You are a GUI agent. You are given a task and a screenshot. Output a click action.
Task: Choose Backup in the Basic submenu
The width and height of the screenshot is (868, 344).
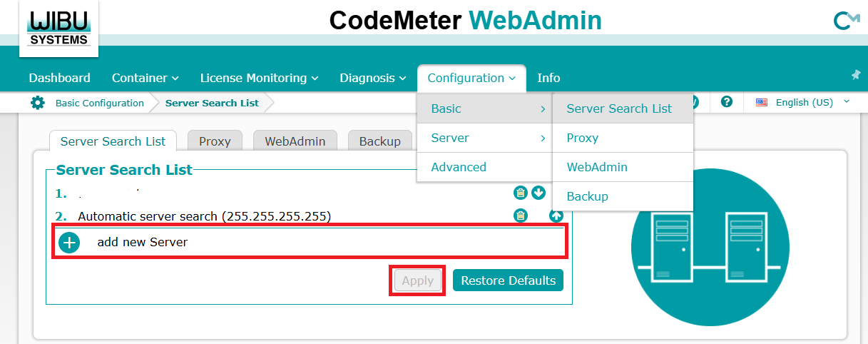pos(623,196)
